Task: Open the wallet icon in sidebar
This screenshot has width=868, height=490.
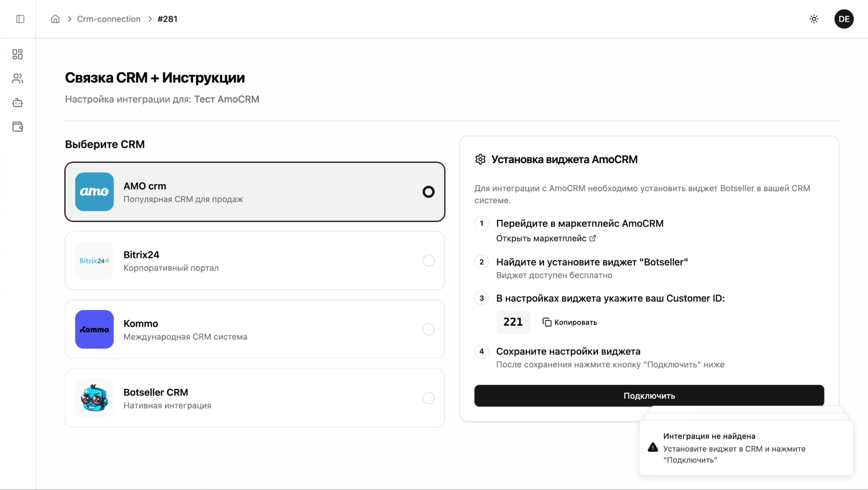Action: point(17,127)
